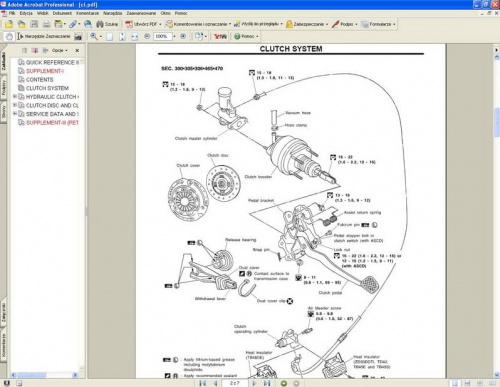Click the Snapshot camera tool
500x387 pixels.
pyautogui.click(x=78, y=36)
